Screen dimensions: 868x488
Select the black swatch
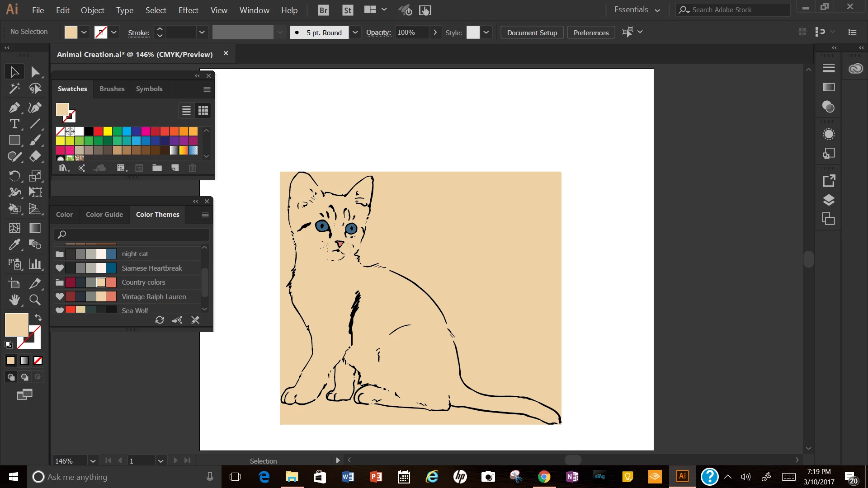[x=89, y=131]
